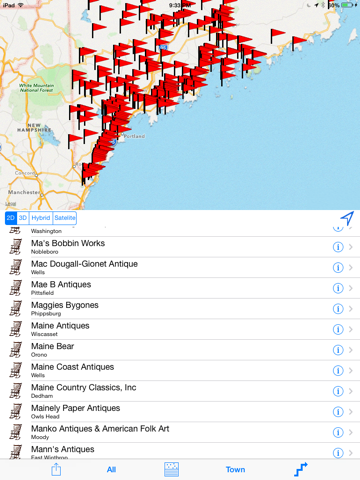Open info for Mann's Antiques
Viewport: 360px width, 480px height.
coord(338,453)
